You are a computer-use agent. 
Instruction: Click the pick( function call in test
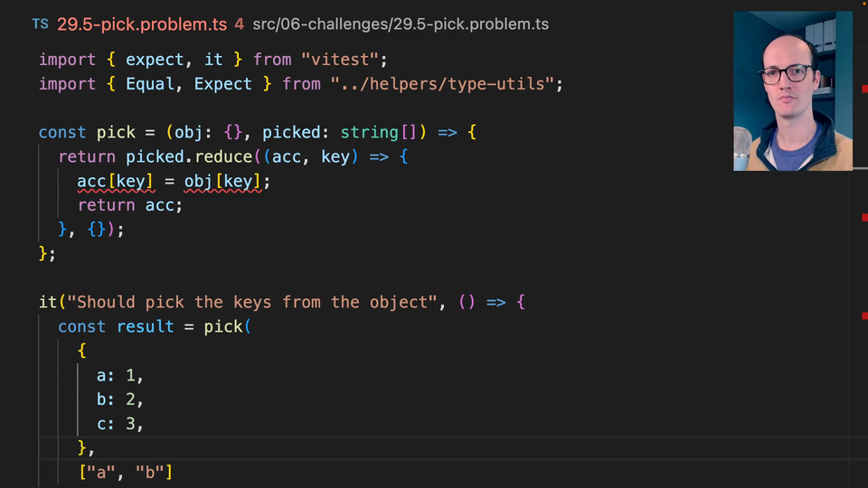[x=222, y=327]
